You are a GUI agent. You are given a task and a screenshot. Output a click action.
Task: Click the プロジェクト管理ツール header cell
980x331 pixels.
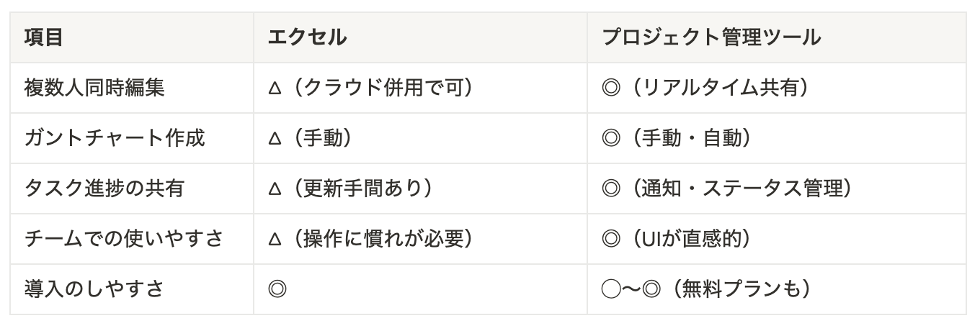coord(777,37)
